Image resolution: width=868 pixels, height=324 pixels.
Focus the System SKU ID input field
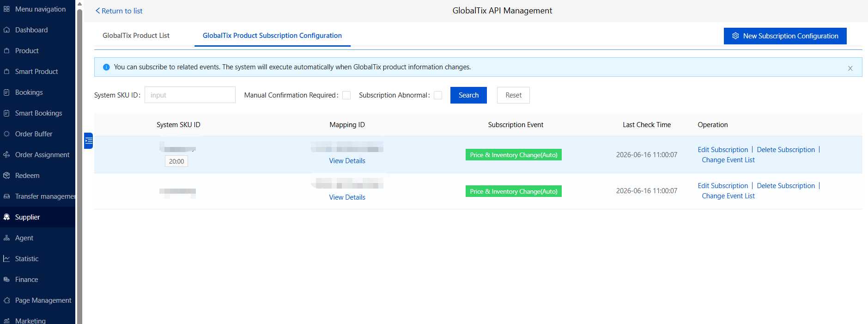tap(190, 95)
